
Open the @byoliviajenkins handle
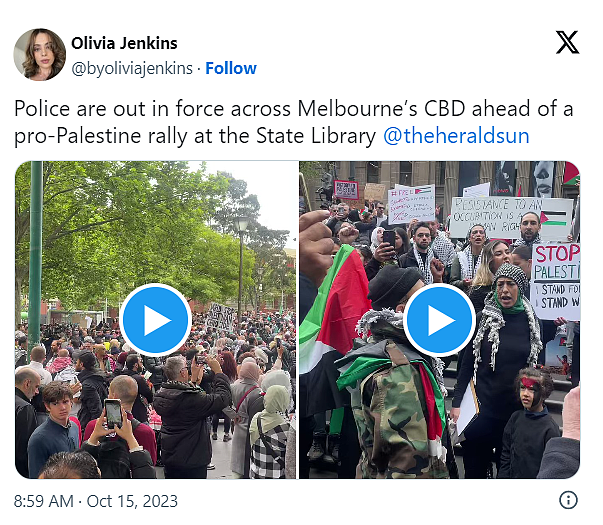(132, 68)
